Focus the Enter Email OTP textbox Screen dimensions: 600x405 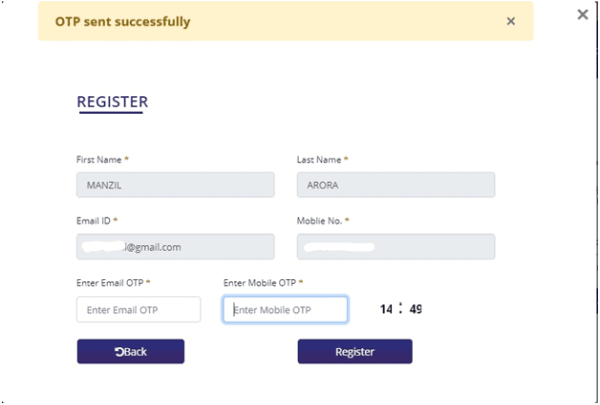pos(138,310)
